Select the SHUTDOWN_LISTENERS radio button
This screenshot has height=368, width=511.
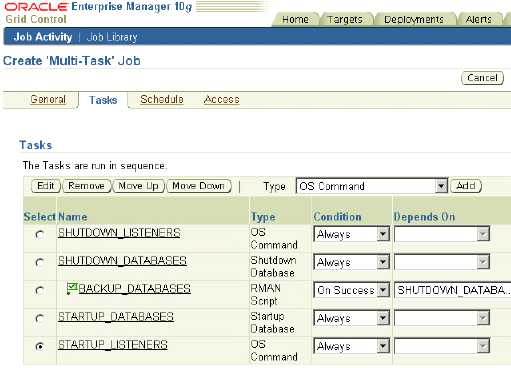(40, 235)
